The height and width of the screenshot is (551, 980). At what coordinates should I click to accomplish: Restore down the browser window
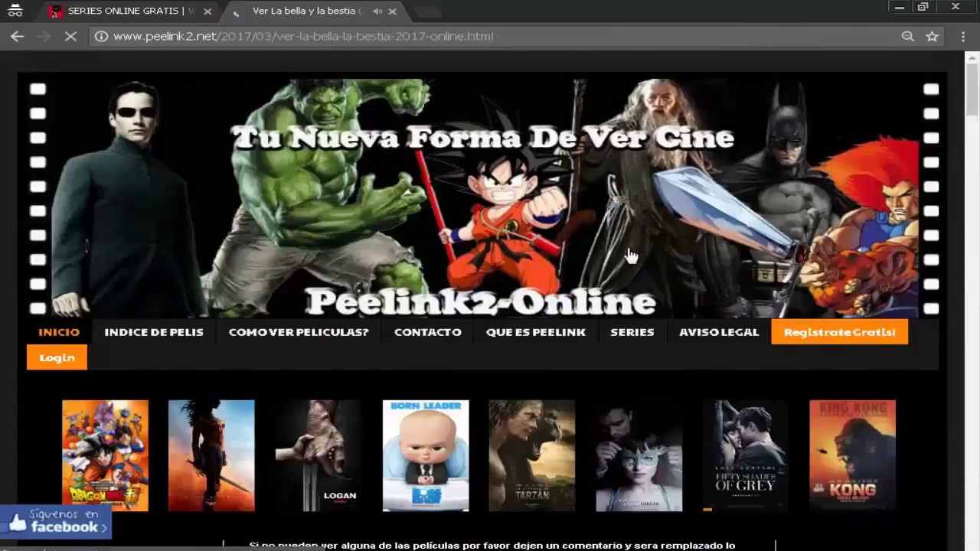pos(923,7)
